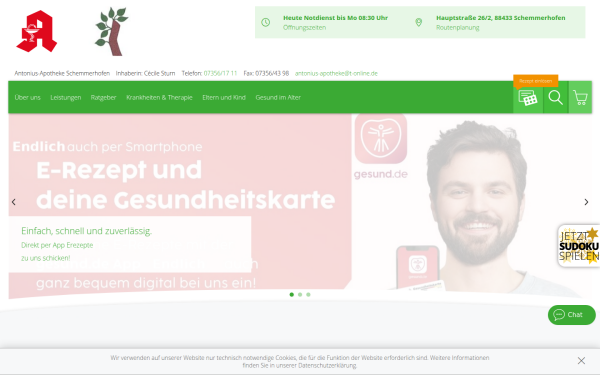Image resolution: width=600 pixels, height=375 pixels.
Task: Click the tree logo in header
Action: click(x=111, y=31)
